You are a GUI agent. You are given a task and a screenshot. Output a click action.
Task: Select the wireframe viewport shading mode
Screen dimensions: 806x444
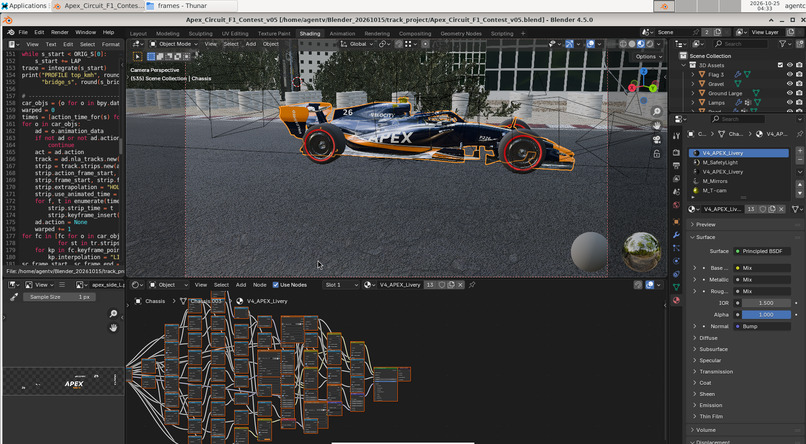(x=623, y=44)
